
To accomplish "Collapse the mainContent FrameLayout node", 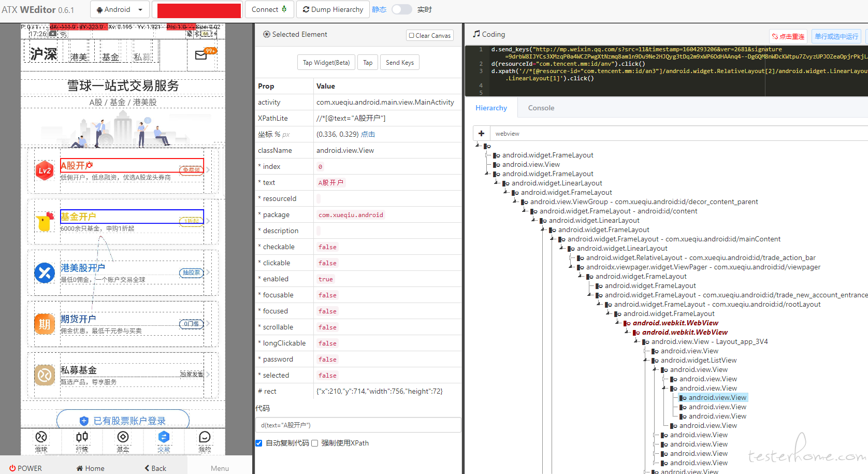I will [x=553, y=239].
